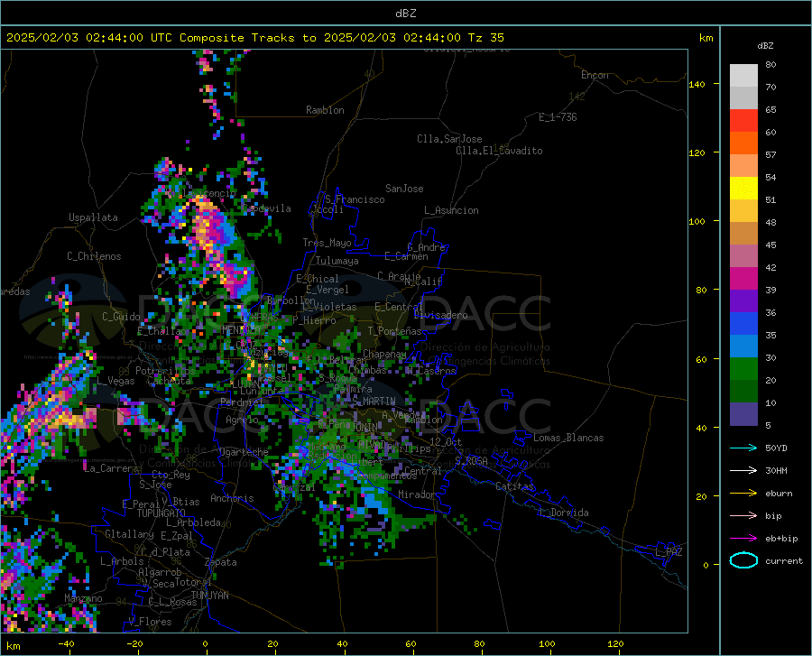
Task: Click the 'Chapanay' map label
Action: point(384,354)
